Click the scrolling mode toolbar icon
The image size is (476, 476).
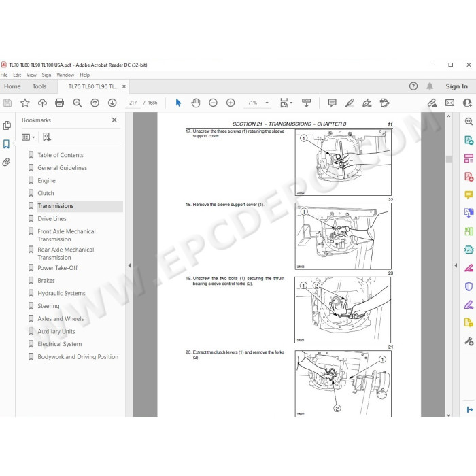click(x=306, y=103)
